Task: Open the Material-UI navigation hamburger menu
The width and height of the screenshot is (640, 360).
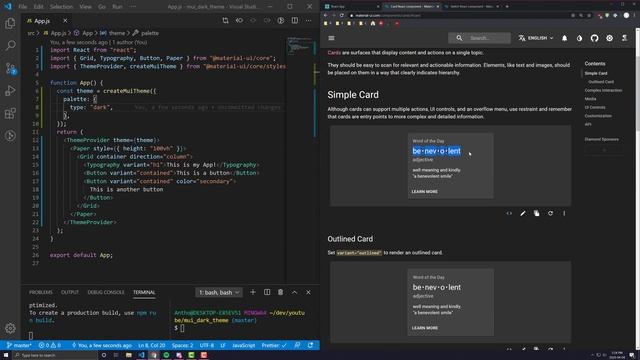Action: (331, 38)
